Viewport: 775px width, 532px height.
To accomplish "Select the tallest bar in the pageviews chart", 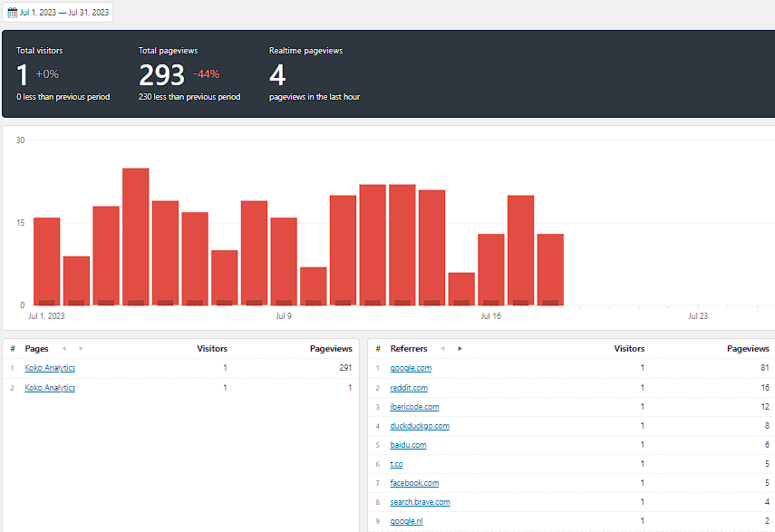I will click(x=135, y=231).
